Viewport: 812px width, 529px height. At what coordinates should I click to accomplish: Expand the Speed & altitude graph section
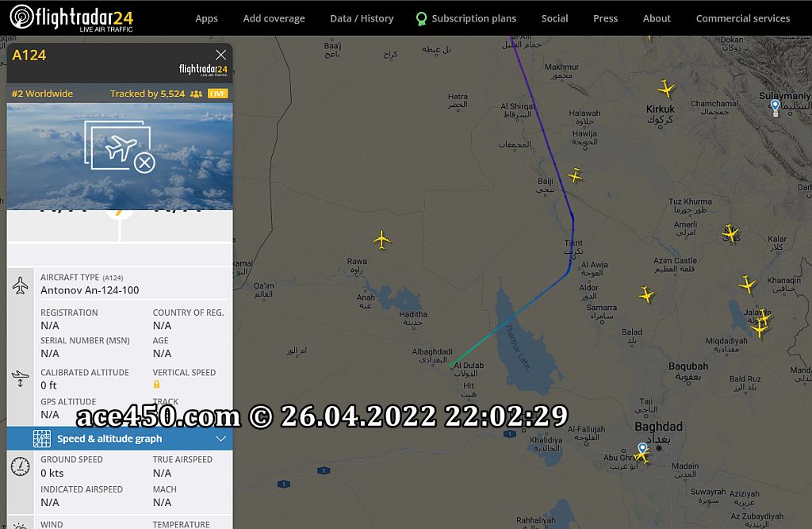[x=120, y=439]
